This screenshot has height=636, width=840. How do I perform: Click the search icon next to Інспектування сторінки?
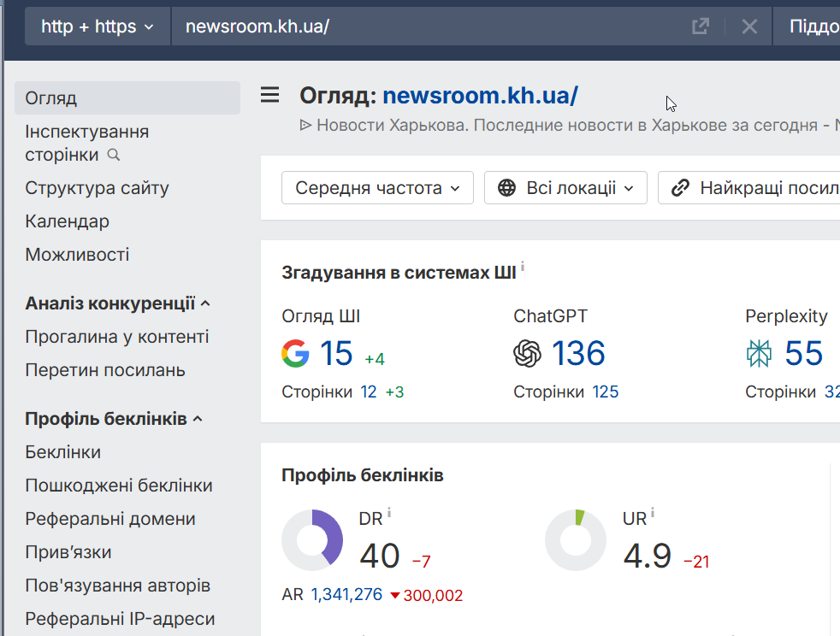[114, 156]
